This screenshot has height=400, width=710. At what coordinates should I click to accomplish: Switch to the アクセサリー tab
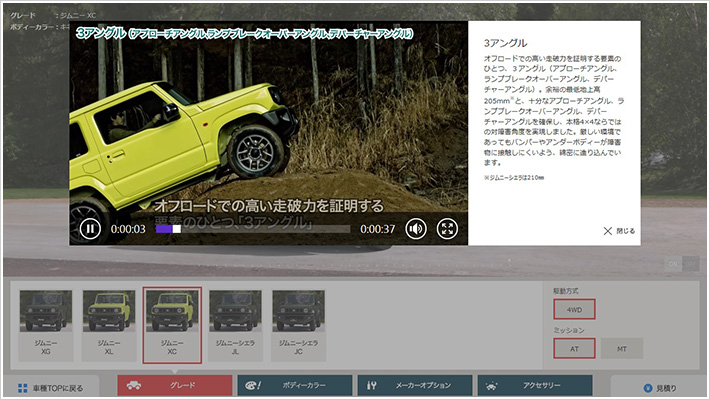coord(535,386)
